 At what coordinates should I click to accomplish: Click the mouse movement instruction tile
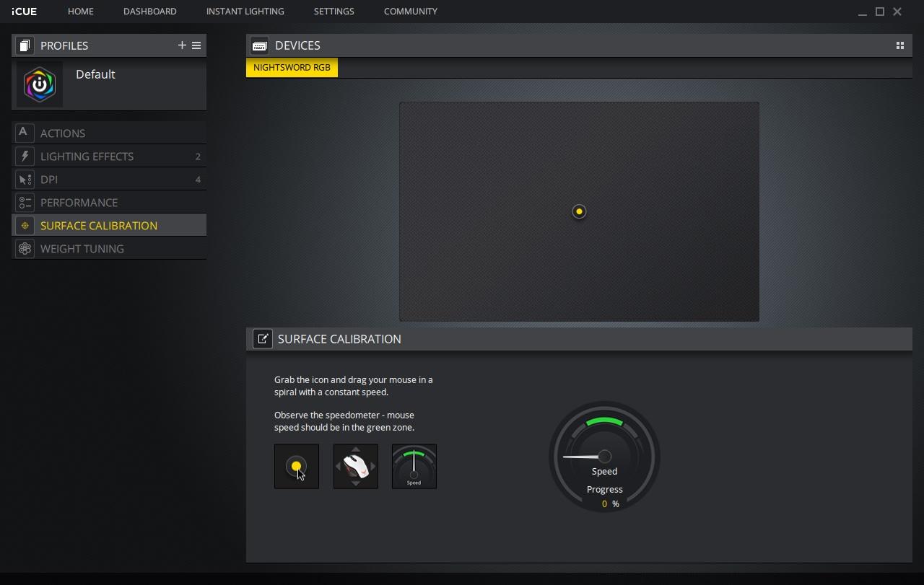356,467
